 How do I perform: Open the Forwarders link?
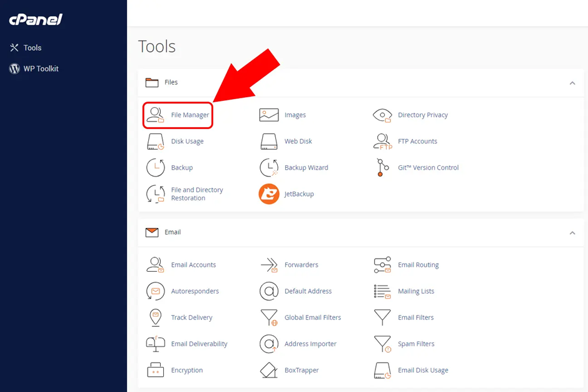coord(301,265)
